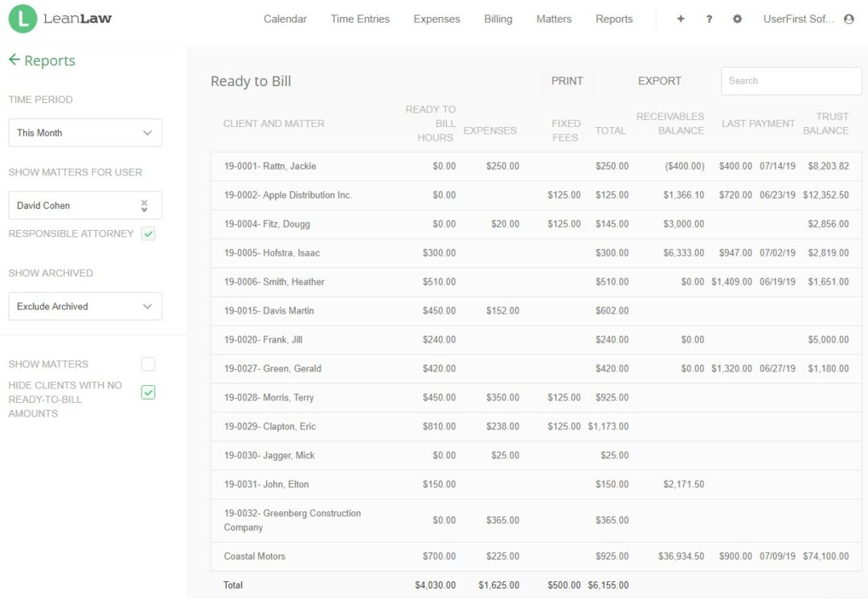Click the Reports heading link

[x=49, y=59]
